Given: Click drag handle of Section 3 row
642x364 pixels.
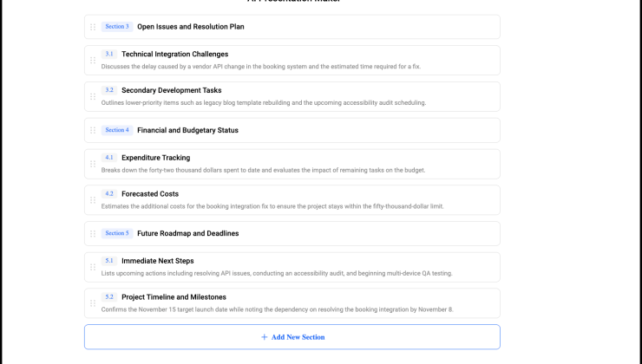Looking at the screenshot, I should pos(93,27).
